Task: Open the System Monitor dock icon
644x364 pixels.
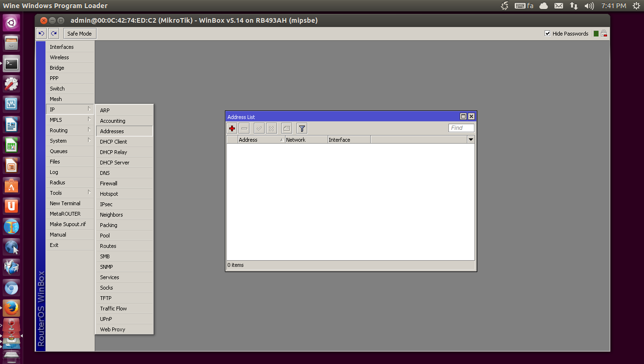Action: click(x=11, y=104)
